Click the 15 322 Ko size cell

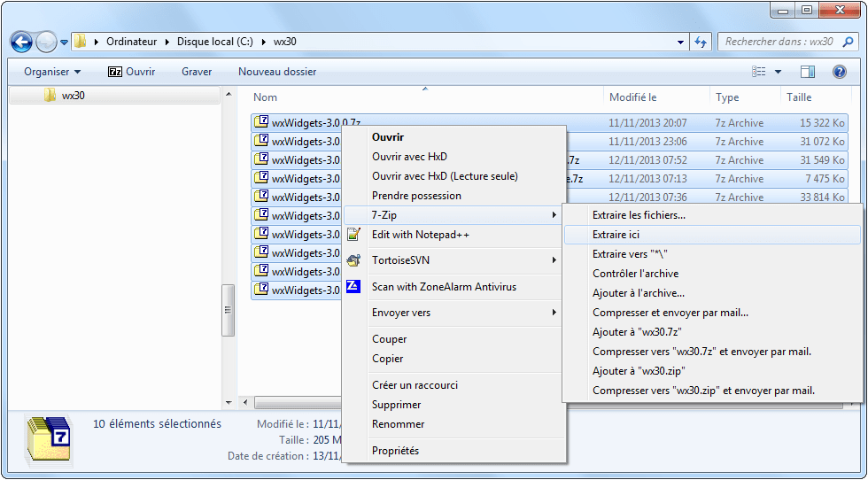pyautogui.click(x=822, y=123)
